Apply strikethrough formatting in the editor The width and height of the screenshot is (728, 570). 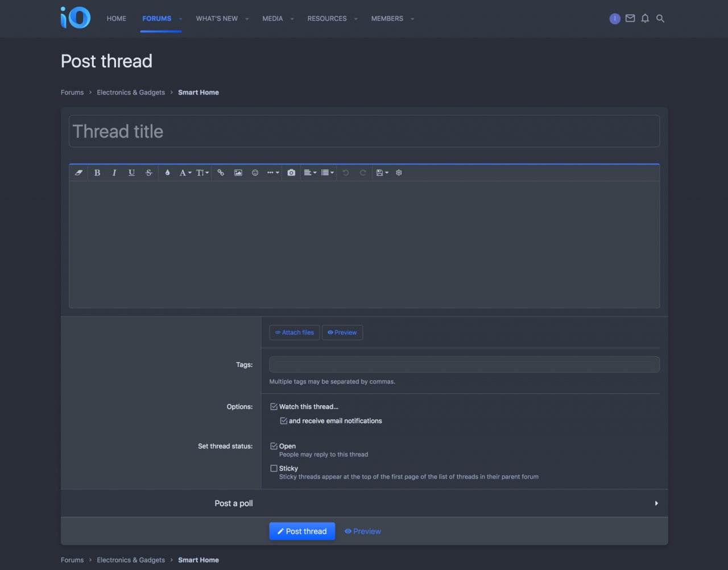tap(149, 173)
